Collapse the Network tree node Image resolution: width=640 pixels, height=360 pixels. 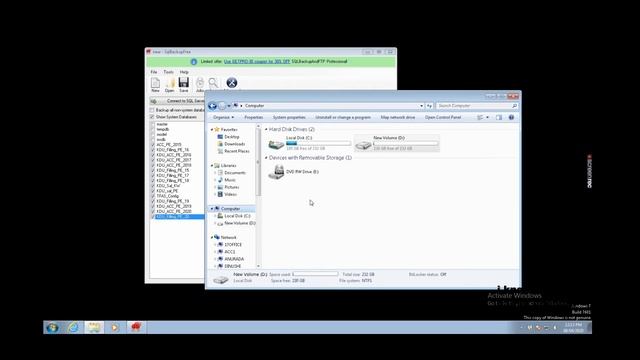coord(212,238)
